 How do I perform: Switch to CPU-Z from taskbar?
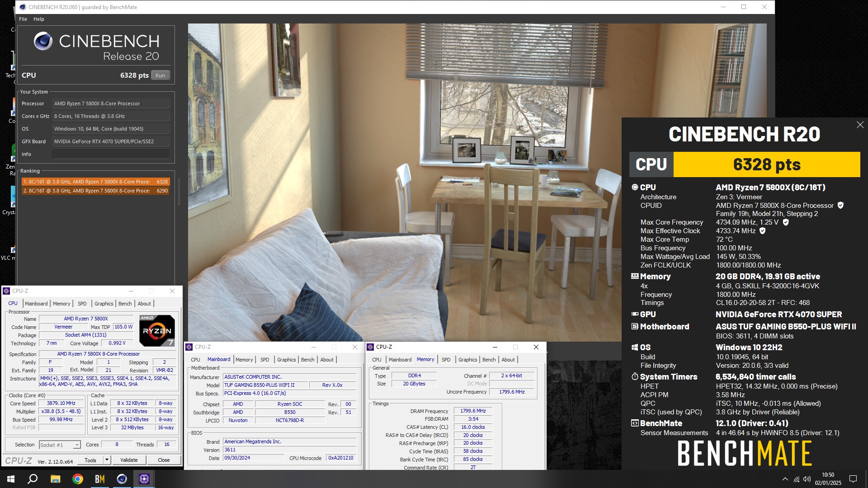pos(144,479)
